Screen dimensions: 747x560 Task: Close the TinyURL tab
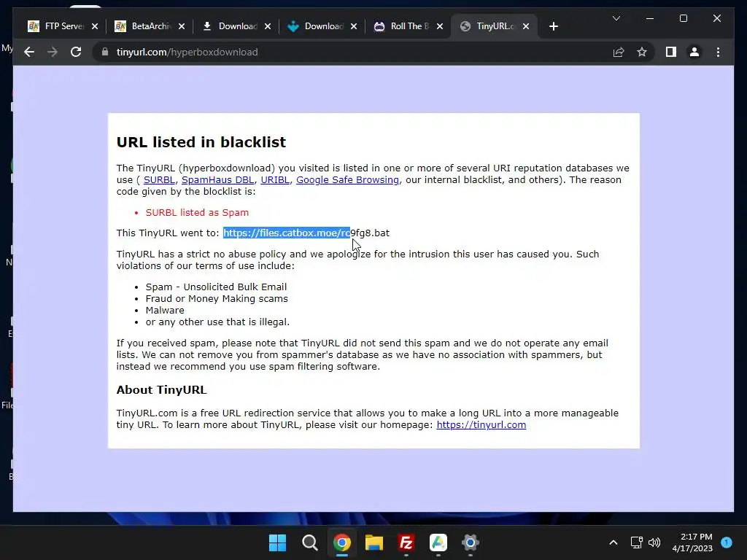coord(526,26)
